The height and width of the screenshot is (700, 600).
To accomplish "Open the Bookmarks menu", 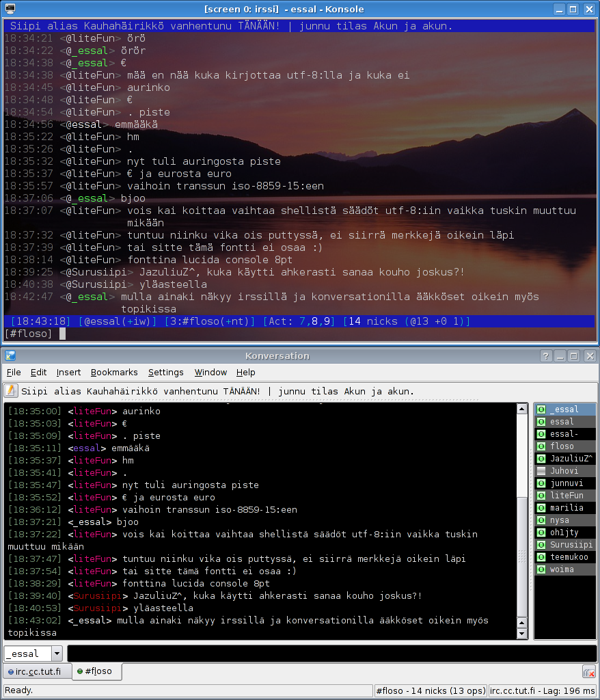I will point(114,373).
